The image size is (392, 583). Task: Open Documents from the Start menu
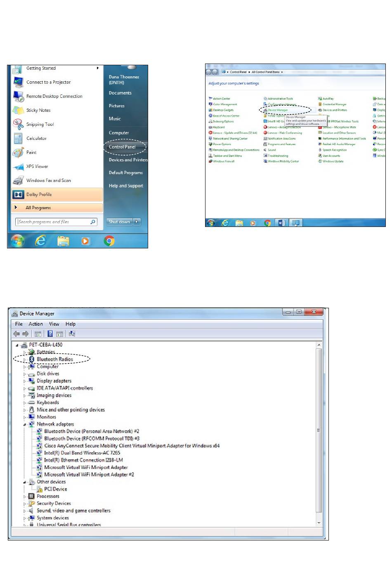tap(120, 93)
